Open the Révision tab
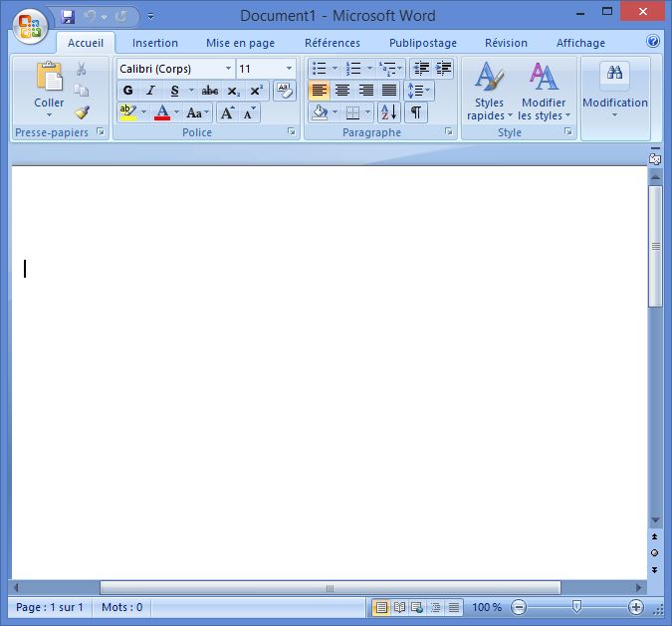Viewport: 672px width, 626px height. pyautogui.click(x=506, y=43)
